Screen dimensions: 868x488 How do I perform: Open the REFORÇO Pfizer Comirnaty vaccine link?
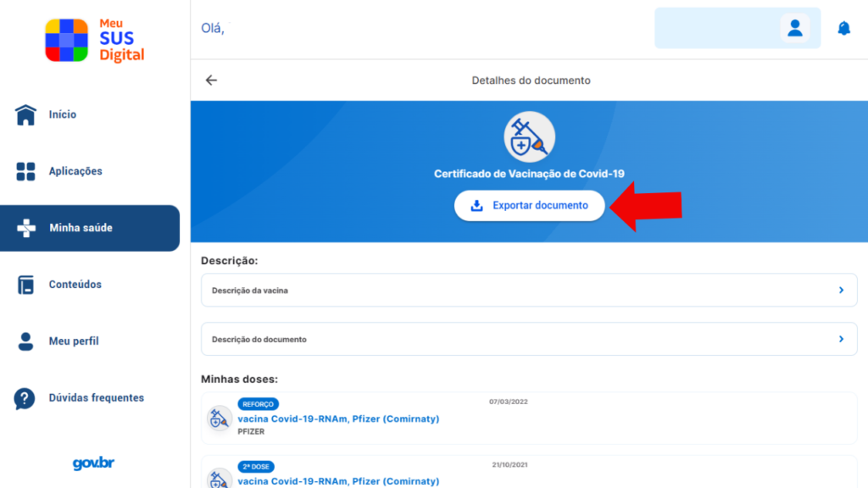point(338,419)
